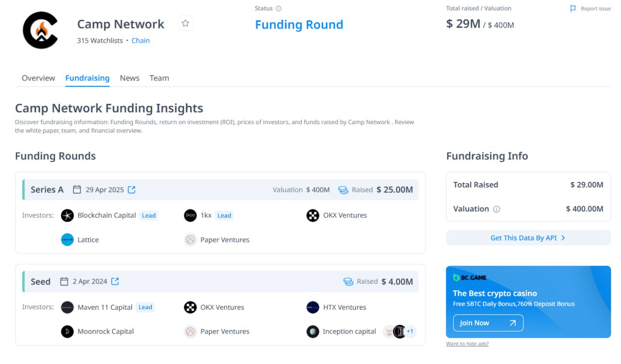Open Blockchain Capital investor logo
Viewport: 621px width, 364px height.
[67, 215]
